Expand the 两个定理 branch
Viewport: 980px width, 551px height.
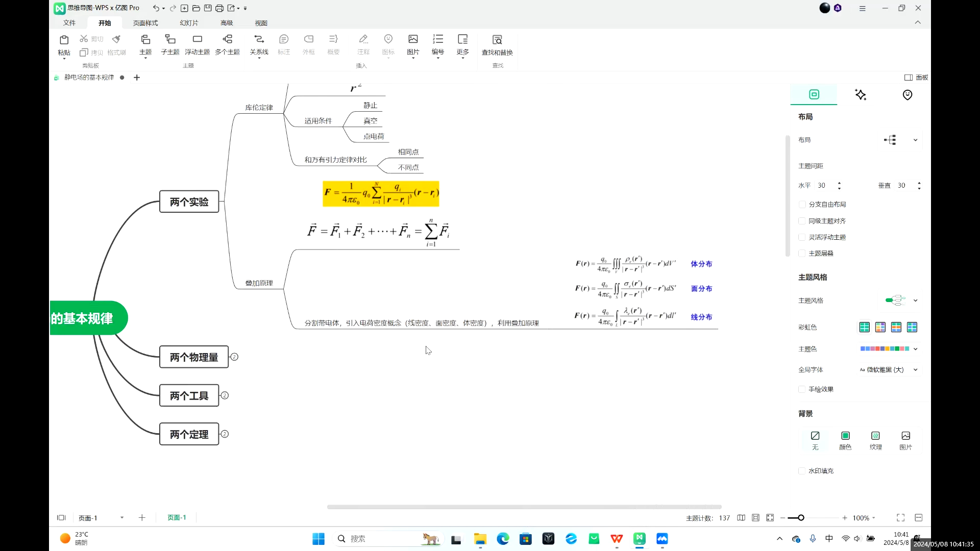[225, 434]
